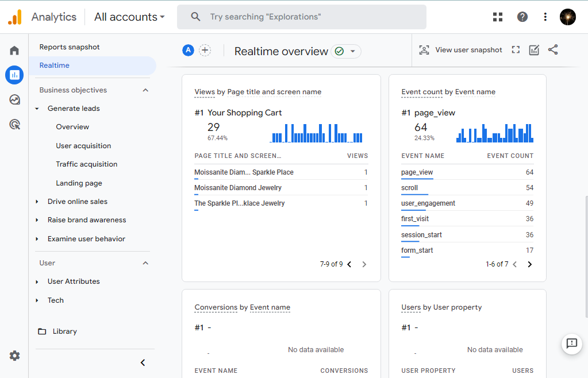The image size is (588, 378).
Task: Collapse the Business objectives section
Action: click(x=145, y=90)
